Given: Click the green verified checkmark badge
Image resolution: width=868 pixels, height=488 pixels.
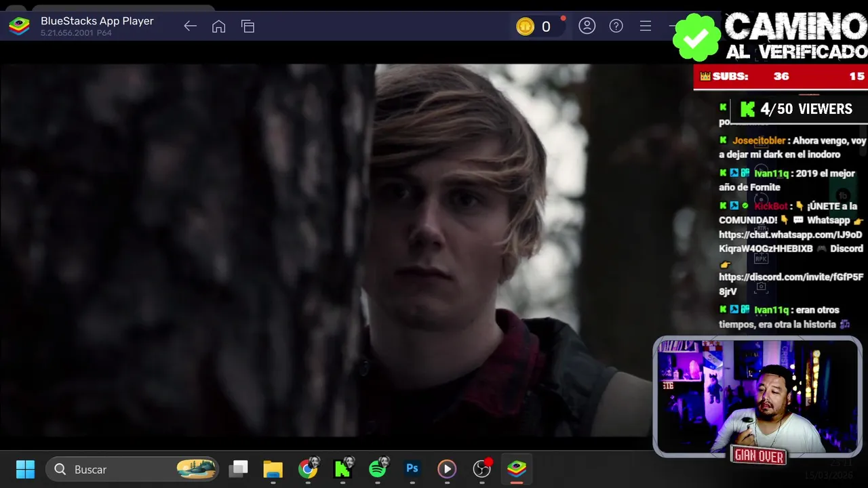Looking at the screenshot, I should point(696,37).
